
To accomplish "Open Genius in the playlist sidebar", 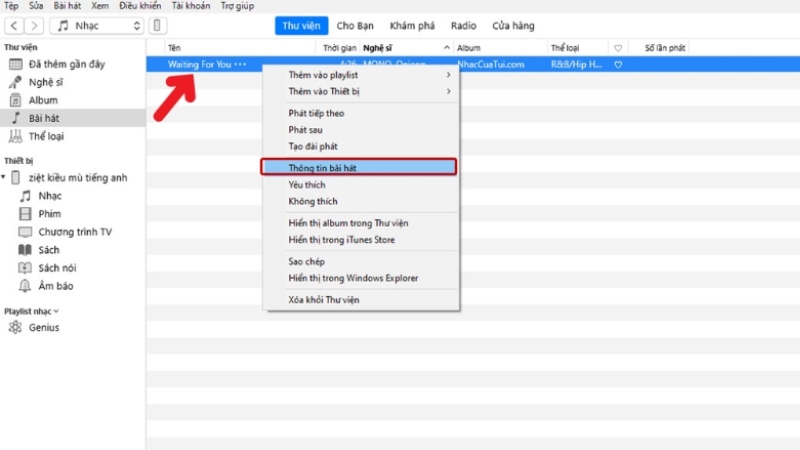I will pyautogui.click(x=43, y=327).
